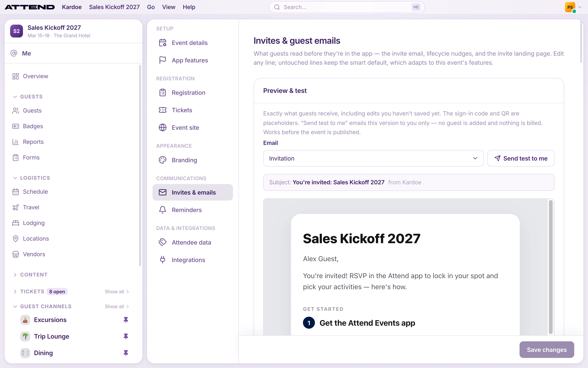The image size is (588, 368).
Task: Open Tickets icon in Registration section
Action: point(163,110)
